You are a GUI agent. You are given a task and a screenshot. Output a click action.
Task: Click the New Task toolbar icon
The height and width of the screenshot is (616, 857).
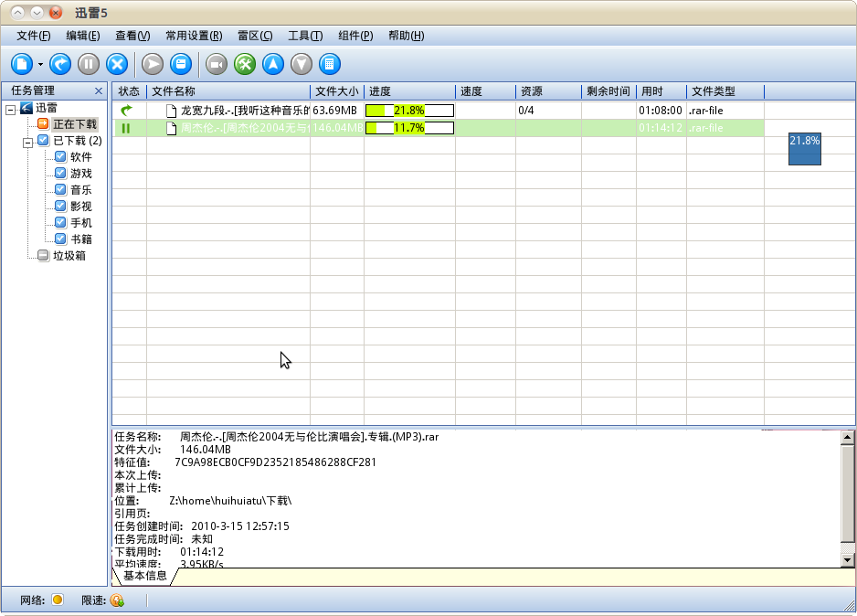point(22,64)
